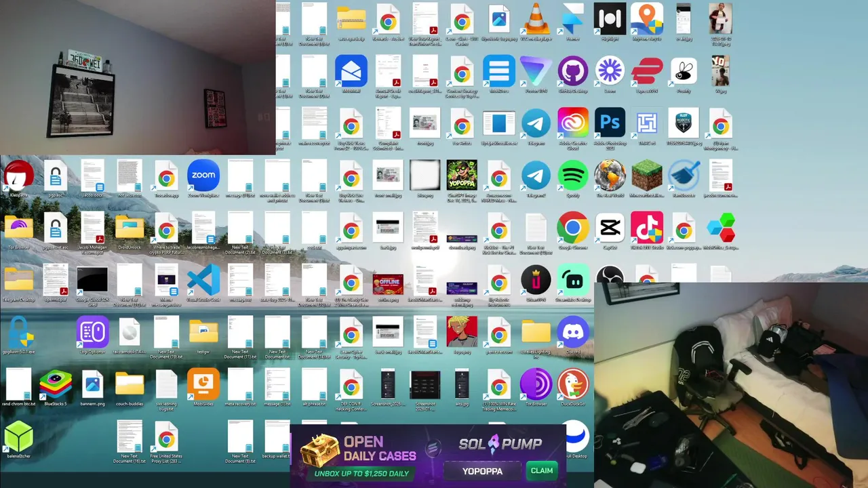Launch the Proton VPN shortcut
This screenshot has width=868, height=488.
[536, 71]
